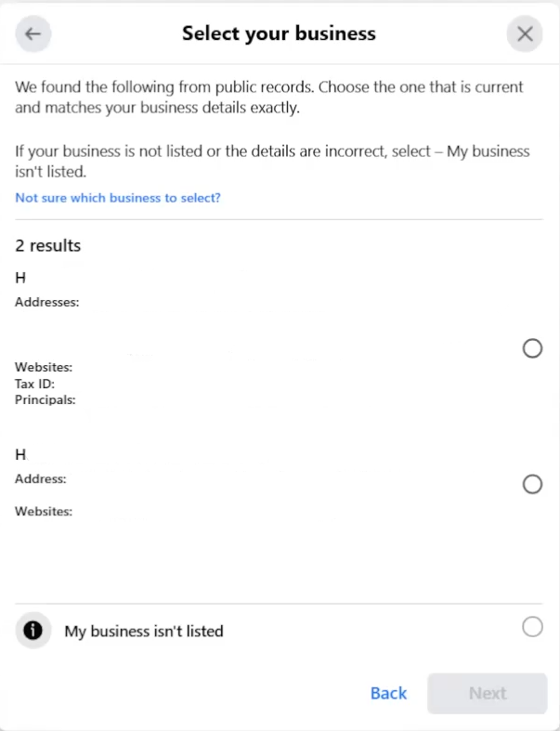Click the Addresses label in first result
Image resolution: width=560 pixels, height=731 pixels.
tap(47, 302)
